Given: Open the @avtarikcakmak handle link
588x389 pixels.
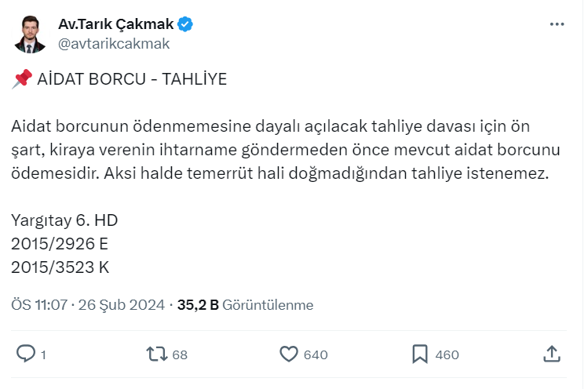Looking at the screenshot, I should (114, 44).
